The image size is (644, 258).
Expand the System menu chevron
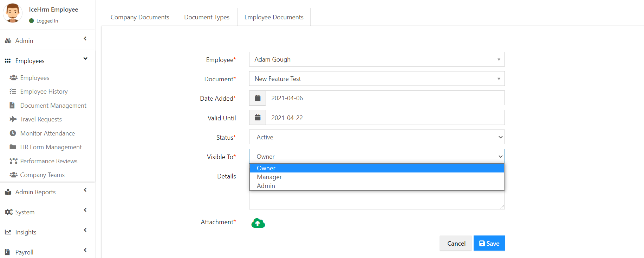(85, 210)
